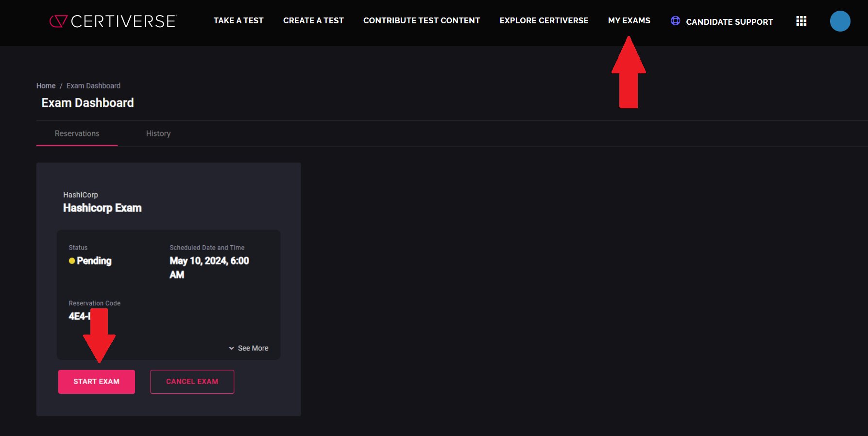Click the Pending status text
Screen dimensions: 868x436
(x=94, y=261)
